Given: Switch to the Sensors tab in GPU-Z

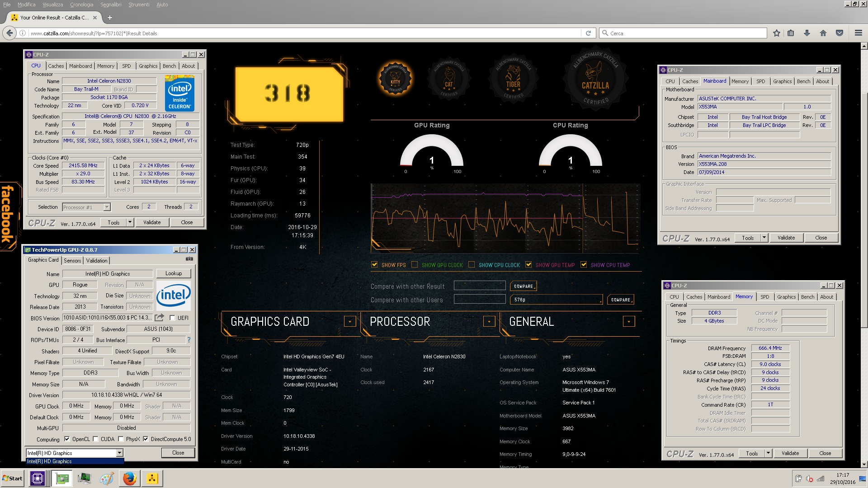Looking at the screenshot, I should (72, 260).
